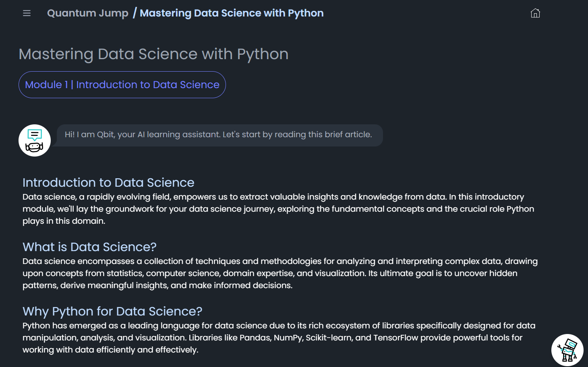The width and height of the screenshot is (588, 367).
Task: Click the Qbit assistant avatar
Action: coord(35,140)
